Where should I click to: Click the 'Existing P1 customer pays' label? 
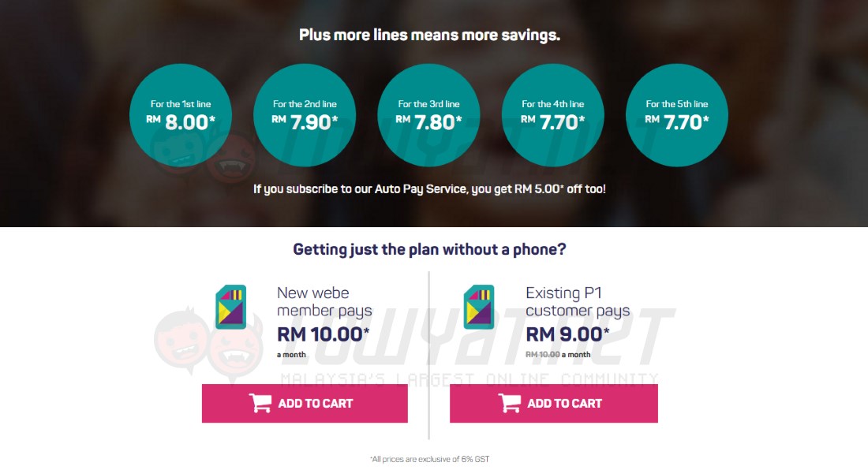pyautogui.click(x=578, y=301)
